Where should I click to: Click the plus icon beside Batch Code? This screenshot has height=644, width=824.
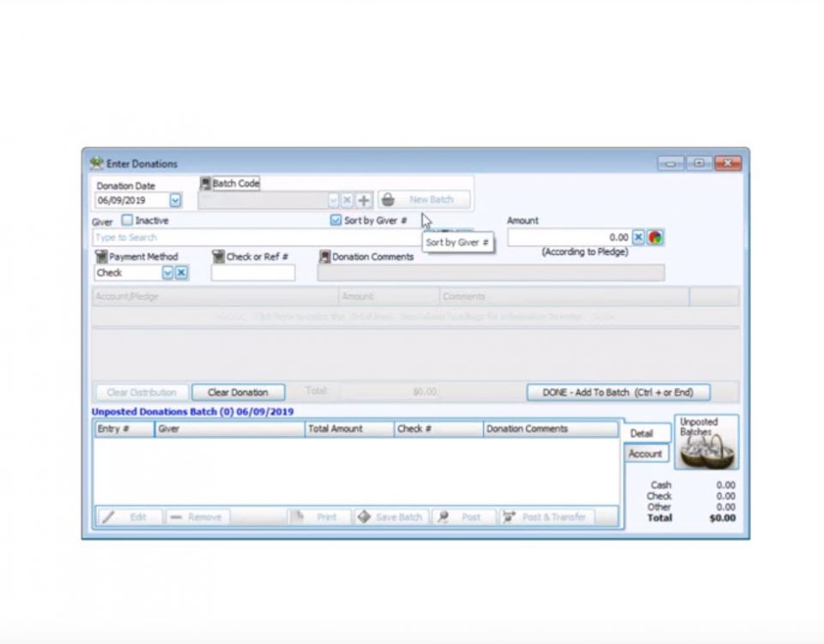coord(364,200)
